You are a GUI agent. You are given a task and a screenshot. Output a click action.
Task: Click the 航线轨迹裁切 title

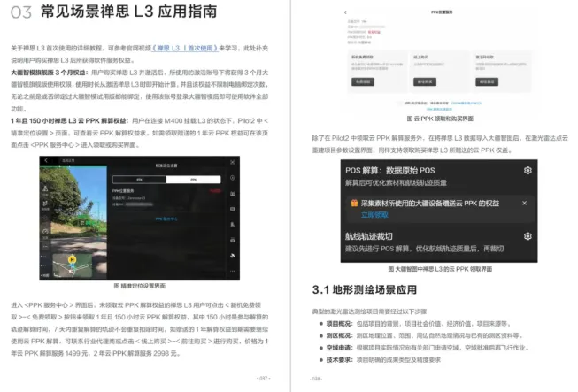369,236
